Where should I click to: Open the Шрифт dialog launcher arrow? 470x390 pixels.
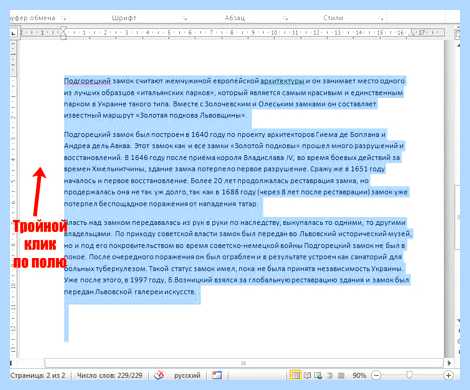(186, 19)
